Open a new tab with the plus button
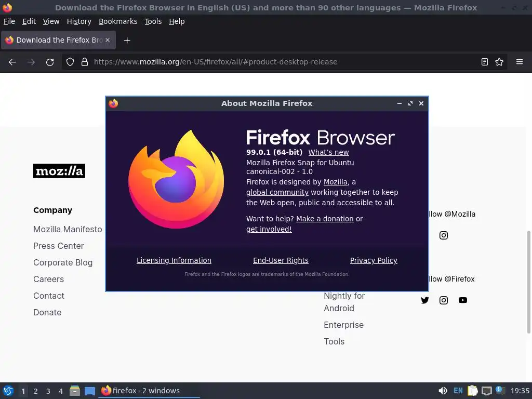Screen dimensions: 532x399 pyautogui.click(x=127, y=41)
